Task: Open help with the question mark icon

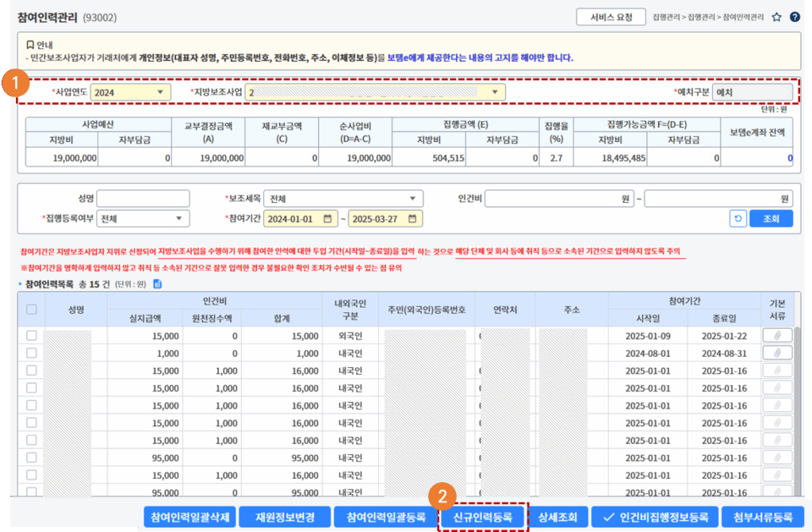Action: click(795, 17)
